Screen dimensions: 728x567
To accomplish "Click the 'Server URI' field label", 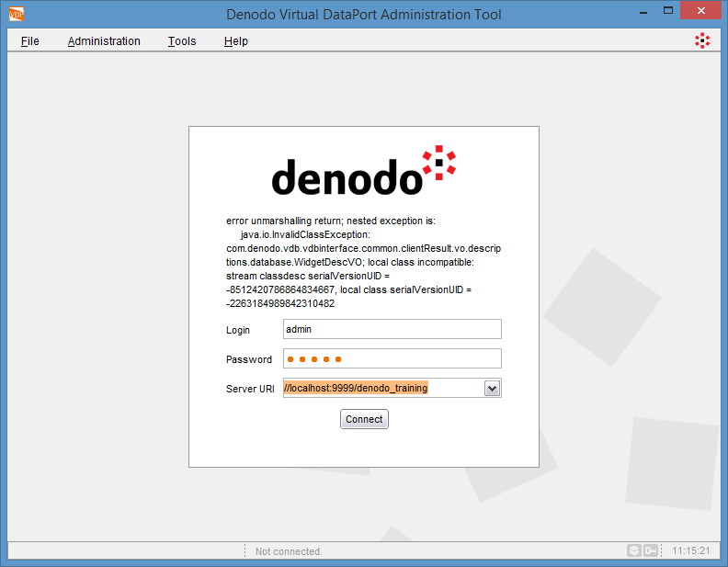I will coord(250,389).
